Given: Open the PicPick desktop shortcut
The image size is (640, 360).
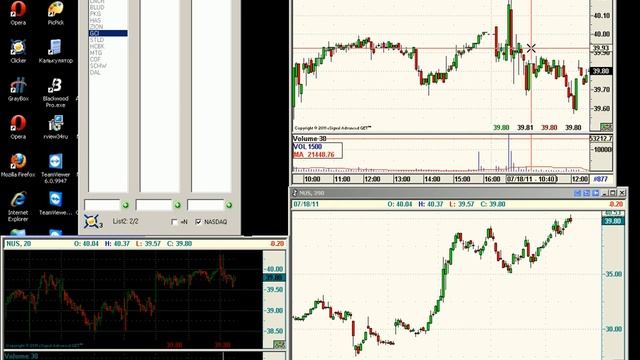Looking at the screenshot, I should (56, 13).
